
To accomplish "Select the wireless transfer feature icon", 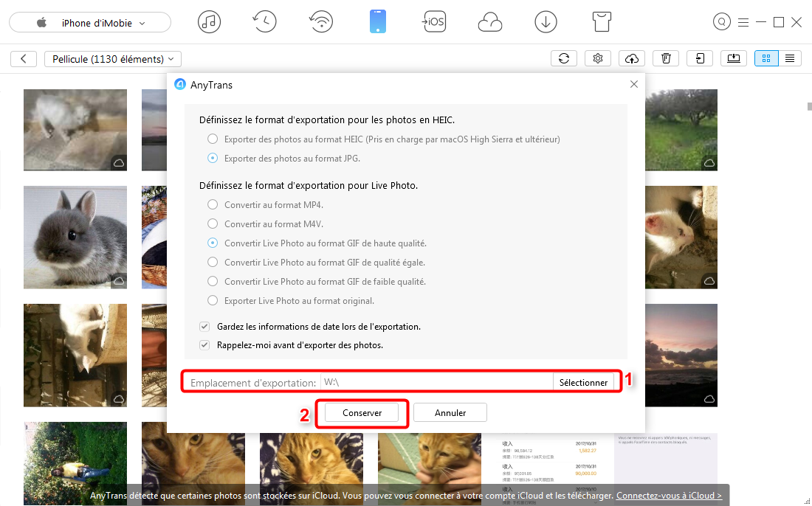I will [x=320, y=21].
